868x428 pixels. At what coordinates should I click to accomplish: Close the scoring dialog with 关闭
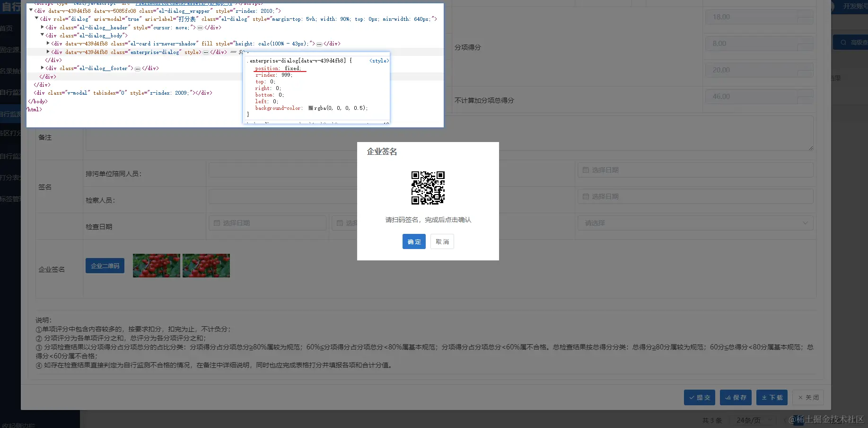tap(808, 398)
